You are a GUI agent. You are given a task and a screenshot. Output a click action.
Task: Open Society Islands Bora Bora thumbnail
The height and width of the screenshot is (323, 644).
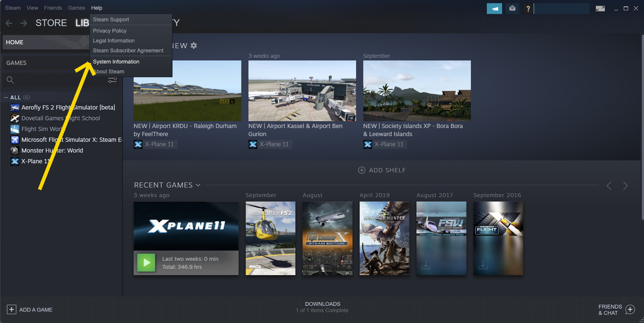[x=417, y=91]
